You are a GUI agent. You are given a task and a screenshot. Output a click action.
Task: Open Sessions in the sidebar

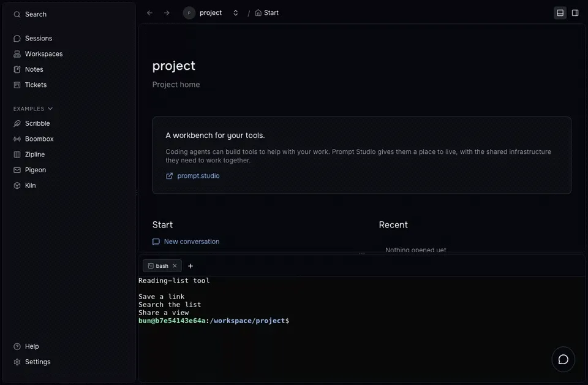[x=69, y=38]
